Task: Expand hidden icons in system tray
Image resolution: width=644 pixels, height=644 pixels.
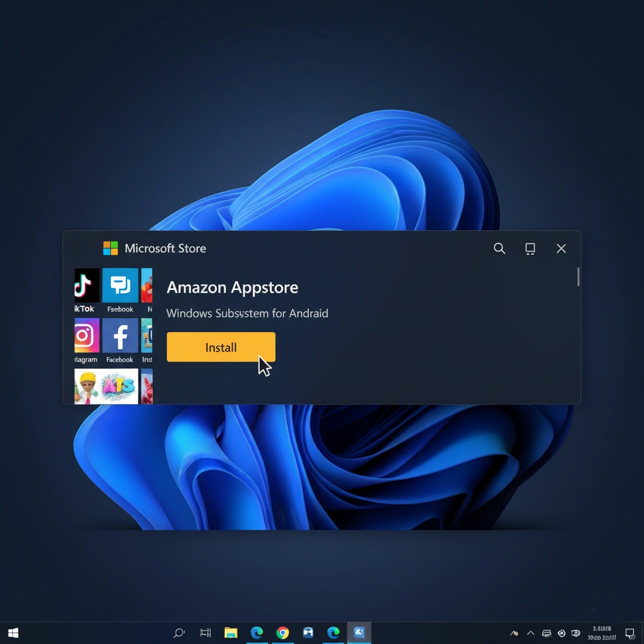Action: 530,633
